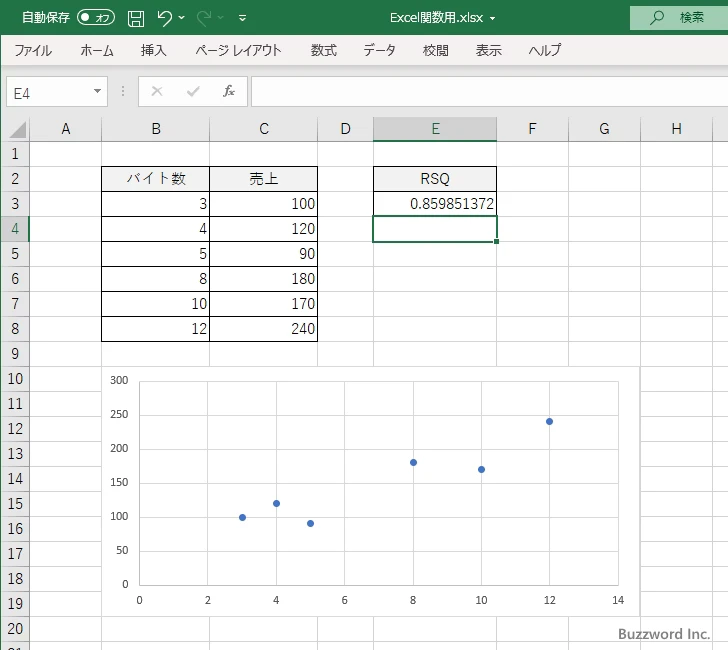
Task: Click the cell with value 240
Action: click(264, 329)
